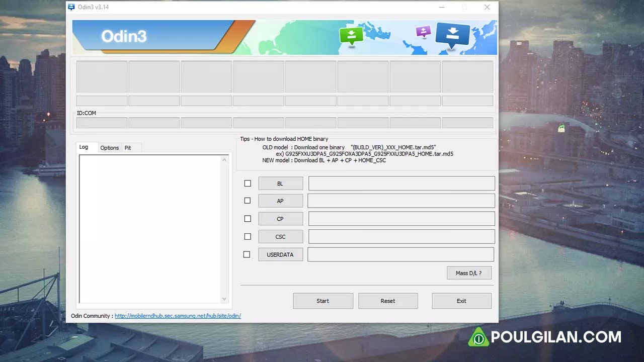Click the log scrollbar down arrow

pyautogui.click(x=224, y=299)
